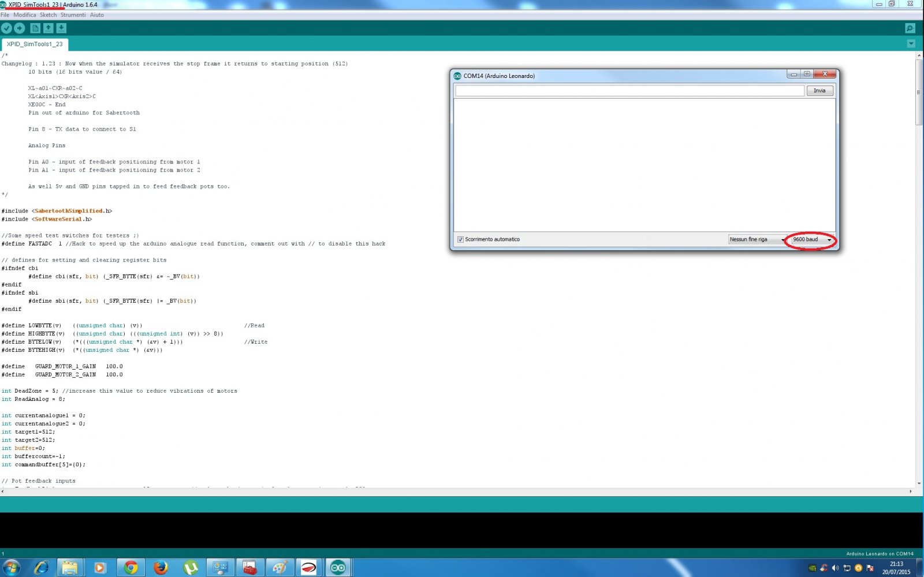
Task: Open the Strumenti menu
Action: (73, 15)
